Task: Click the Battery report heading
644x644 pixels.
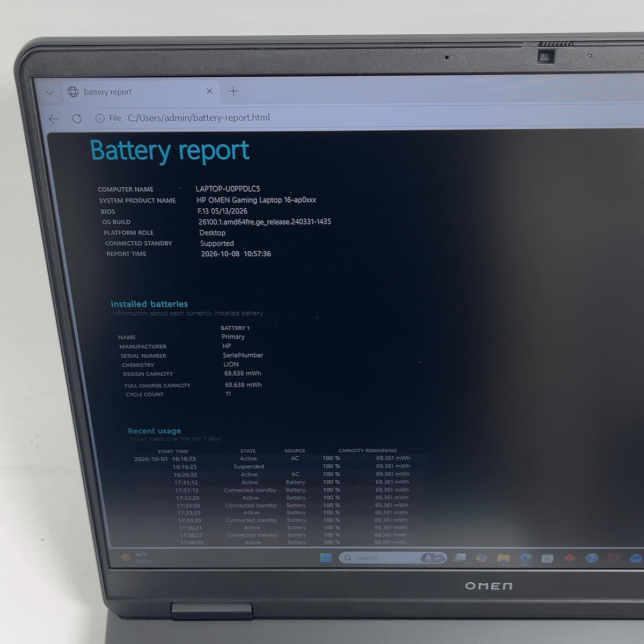Action: tap(170, 151)
